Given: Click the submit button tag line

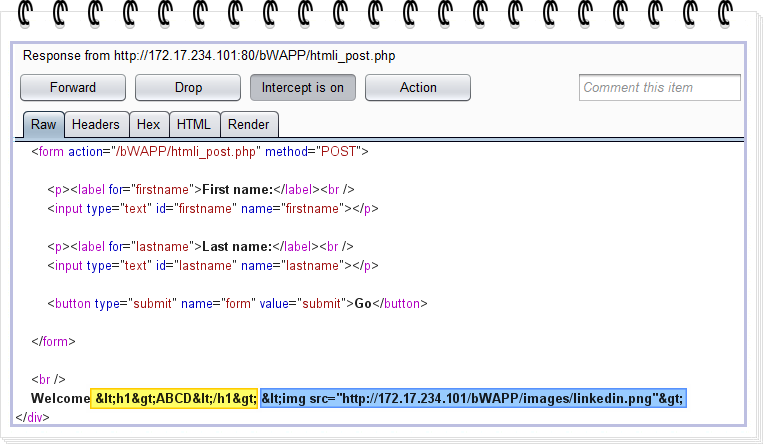Looking at the screenshot, I should 237,304.
